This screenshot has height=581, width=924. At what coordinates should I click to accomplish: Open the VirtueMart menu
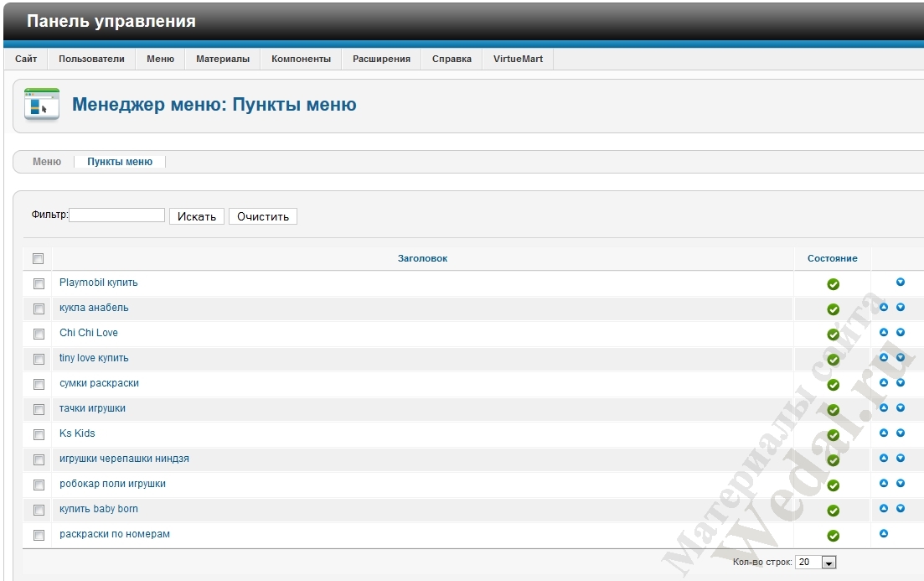518,59
